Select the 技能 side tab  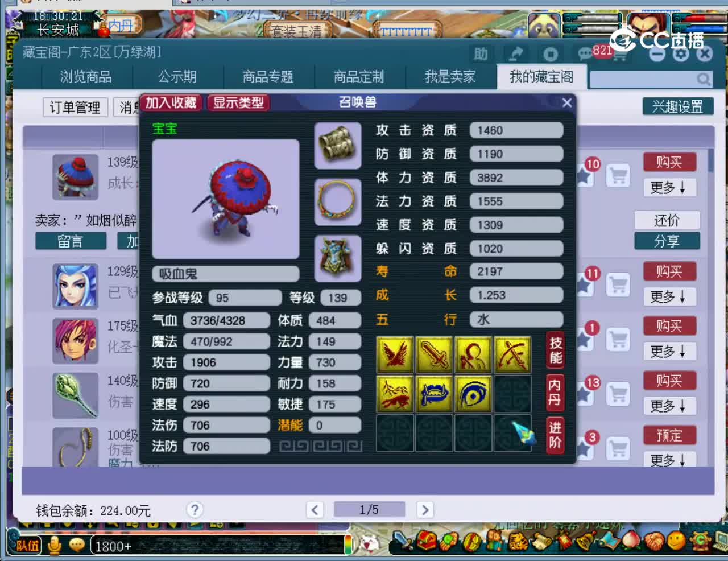pyautogui.click(x=555, y=350)
